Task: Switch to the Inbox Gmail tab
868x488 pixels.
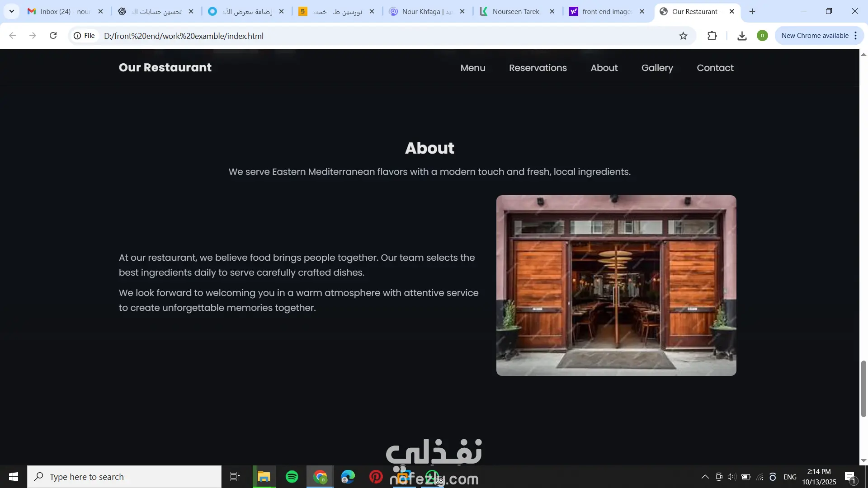Action: tap(65, 11)
